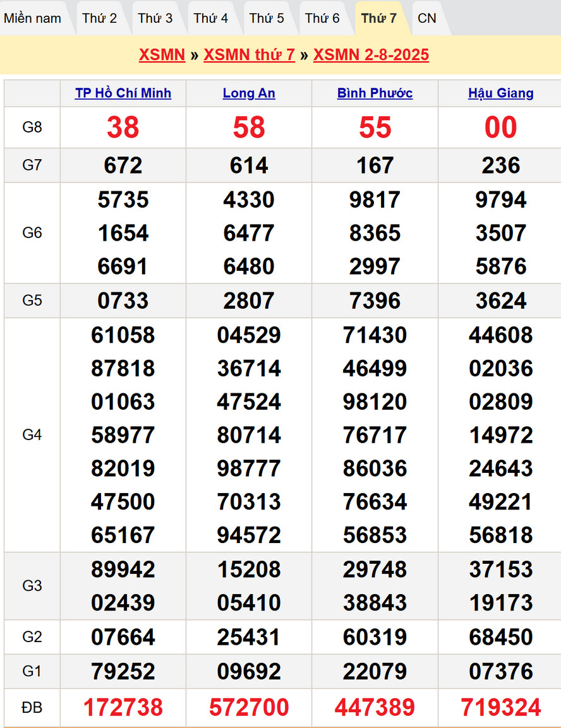Screen dimensions: 561x728
Task: Select the active Thứ 7 tab
Action: pyautogui.click(x=379, y=18)
